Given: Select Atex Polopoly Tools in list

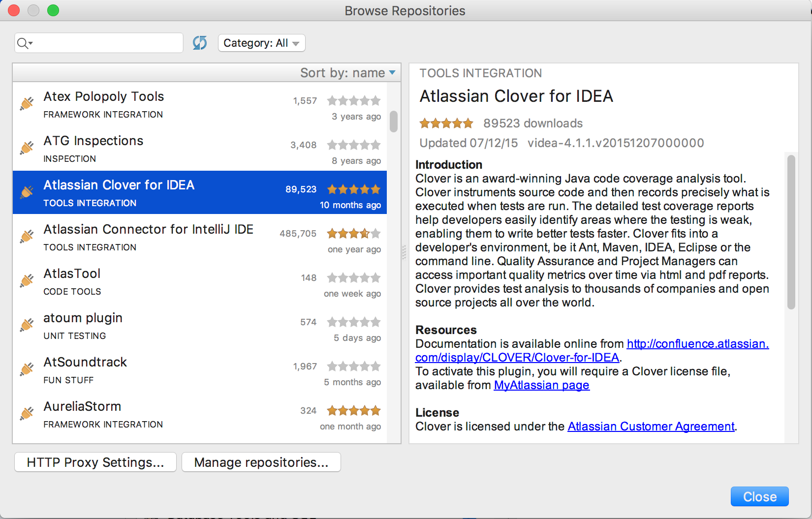Looking at the screenshot, I should 200,104.
